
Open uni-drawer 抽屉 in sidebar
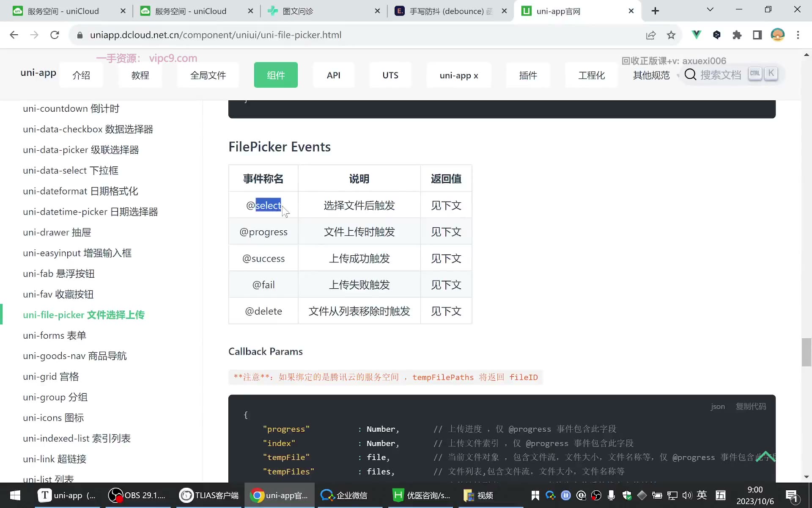[57, 232]
